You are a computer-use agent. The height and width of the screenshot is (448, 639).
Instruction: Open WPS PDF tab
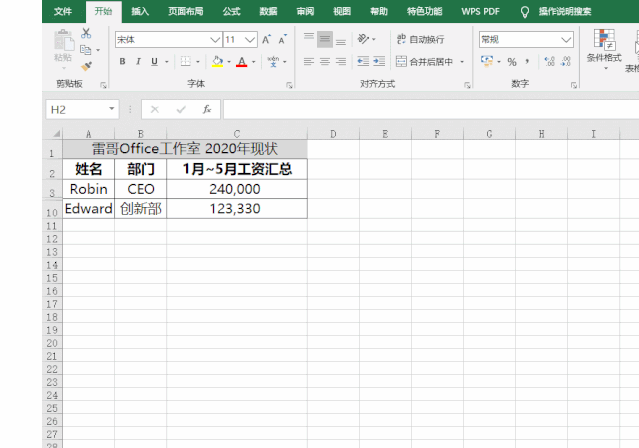click(x=480, y=11)
